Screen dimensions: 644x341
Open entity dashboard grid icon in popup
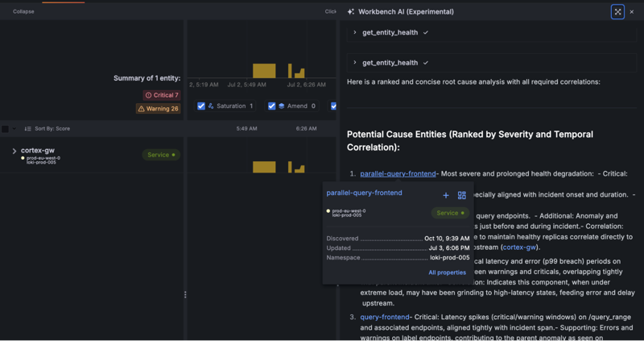tap(461, 195)
